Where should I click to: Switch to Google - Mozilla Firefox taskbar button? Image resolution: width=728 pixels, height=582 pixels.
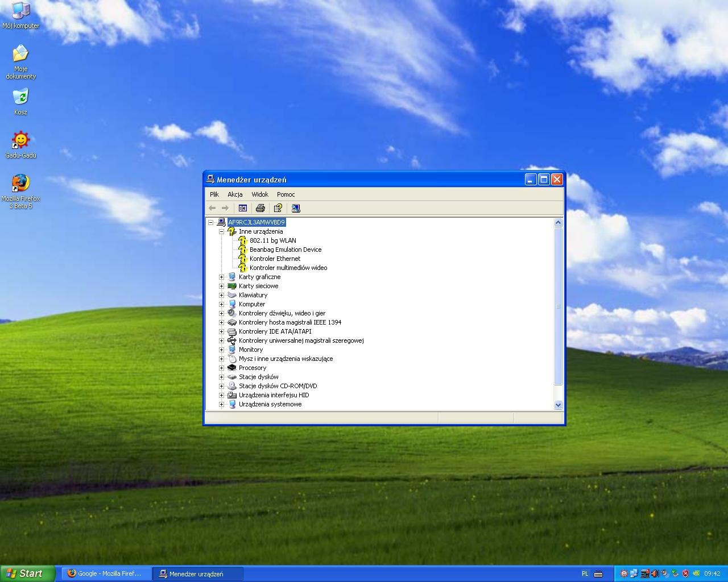[x=106, y=573]
